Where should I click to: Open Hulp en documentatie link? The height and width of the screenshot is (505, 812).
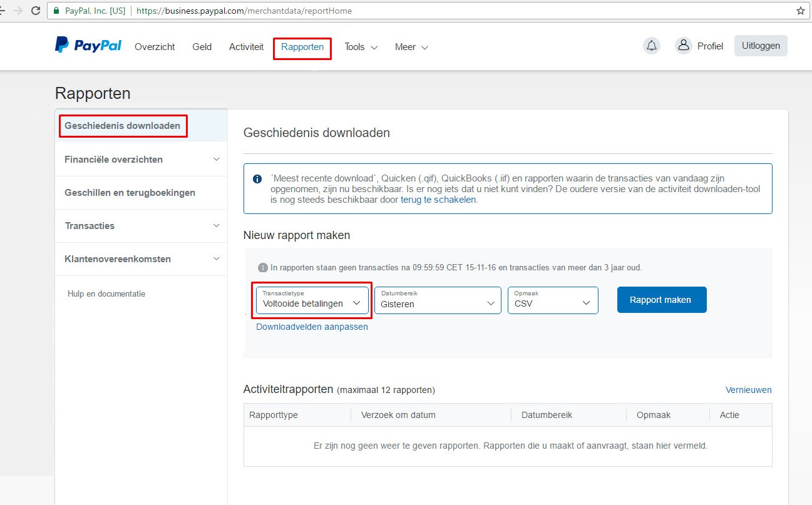pos(106,293)
